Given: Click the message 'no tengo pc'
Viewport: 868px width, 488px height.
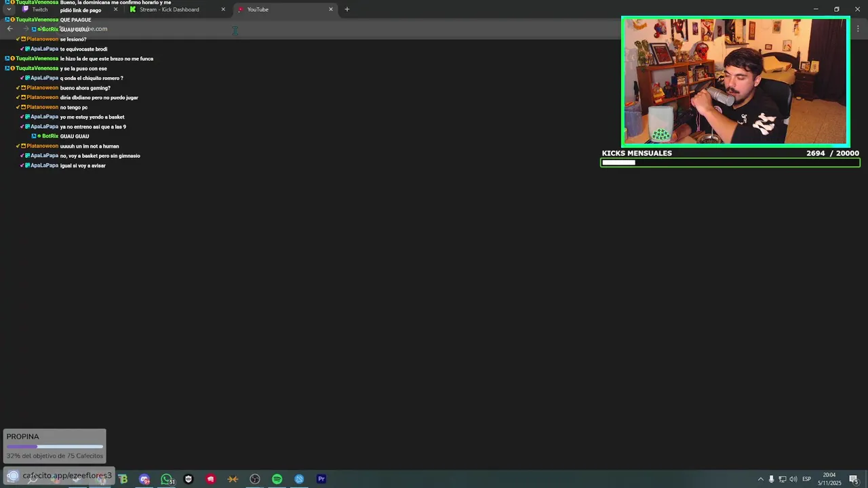Looking at the screenshot, I should 74,107.
